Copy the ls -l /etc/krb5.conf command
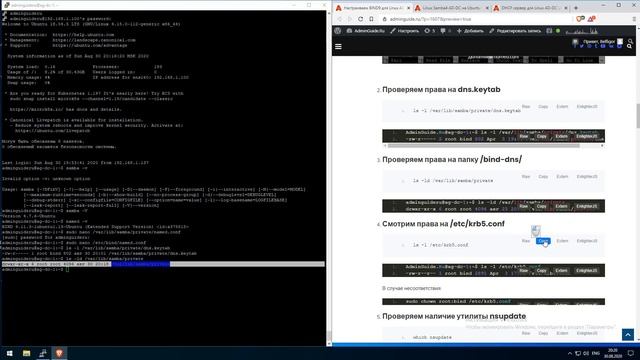This screenshot has height=360, width=640. tap(543, 241)
